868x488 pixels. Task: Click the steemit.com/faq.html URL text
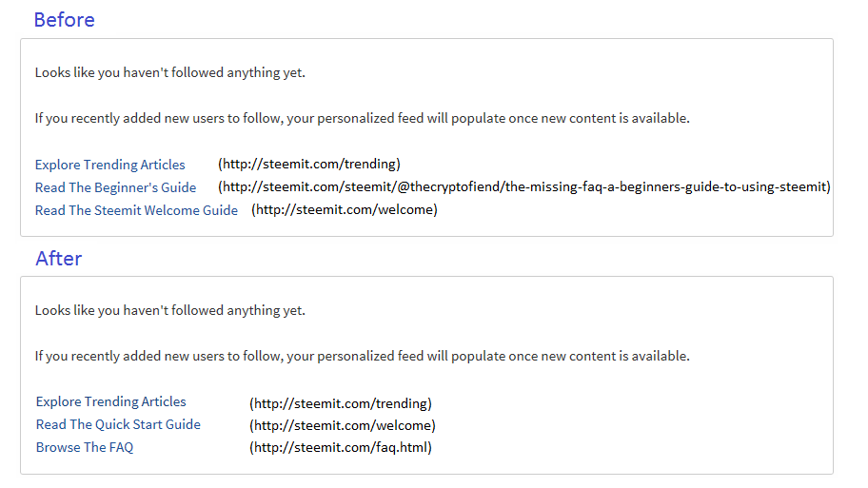point(341,447)
